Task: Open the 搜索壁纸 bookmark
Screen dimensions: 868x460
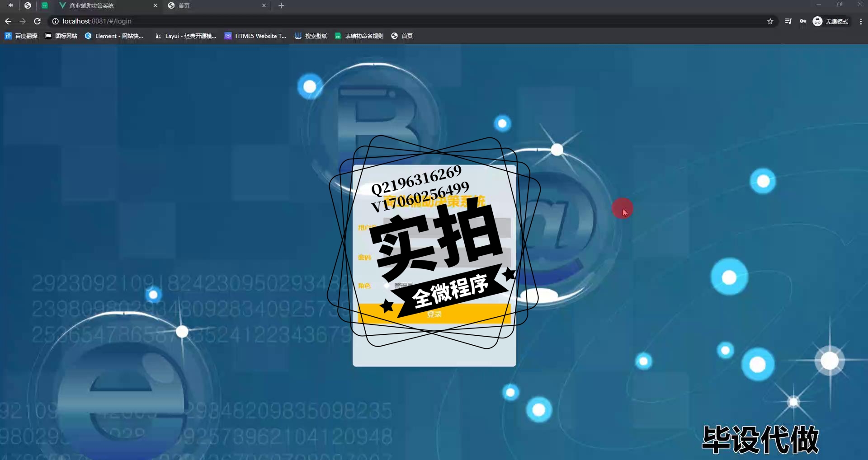Action: point(311,36)
